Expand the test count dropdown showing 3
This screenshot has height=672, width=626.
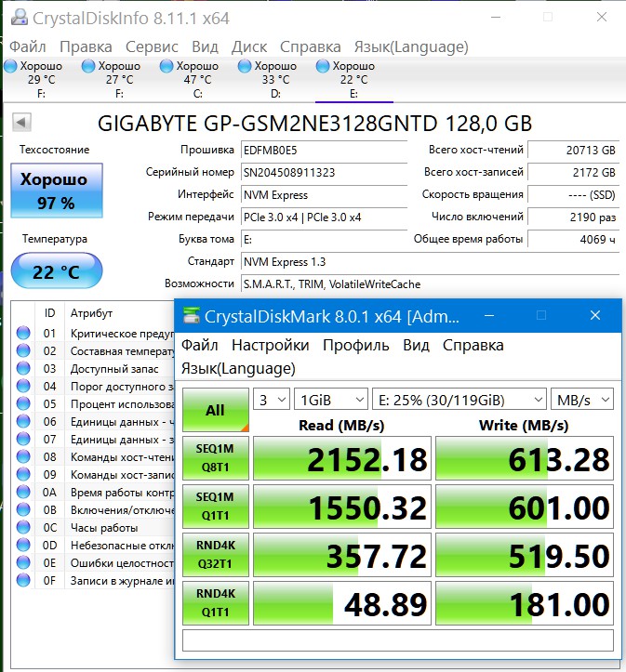pyautogui.click(x=272, y=400)
